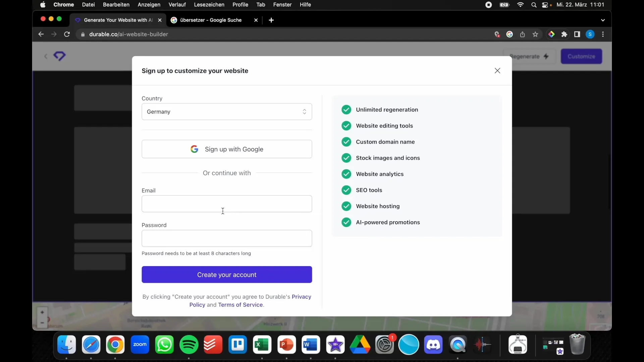The image size is (644, 362).
Task: Click the Regenerate button behind dialog
Action: [x=529, y=56]
